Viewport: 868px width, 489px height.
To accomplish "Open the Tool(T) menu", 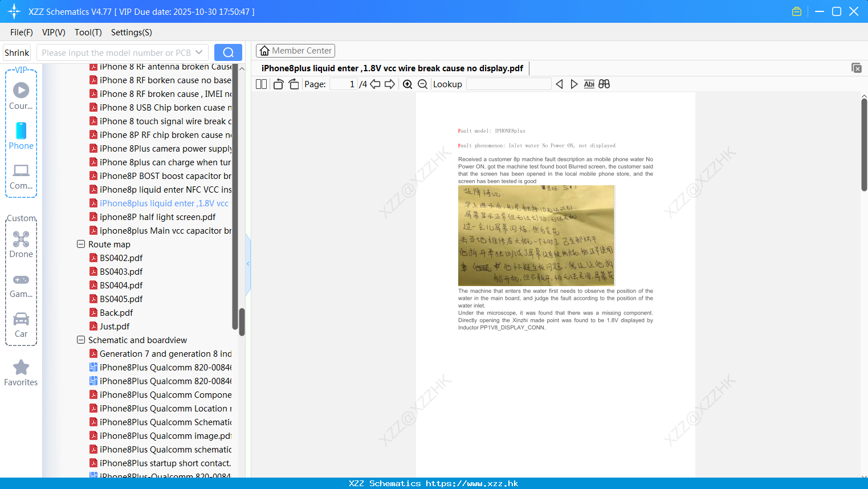I will tap(88, 32).
